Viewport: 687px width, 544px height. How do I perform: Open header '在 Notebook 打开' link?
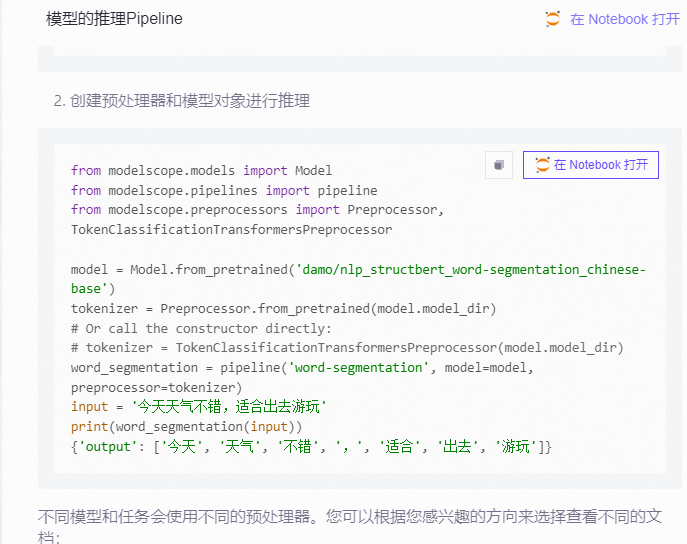[624, 19]
